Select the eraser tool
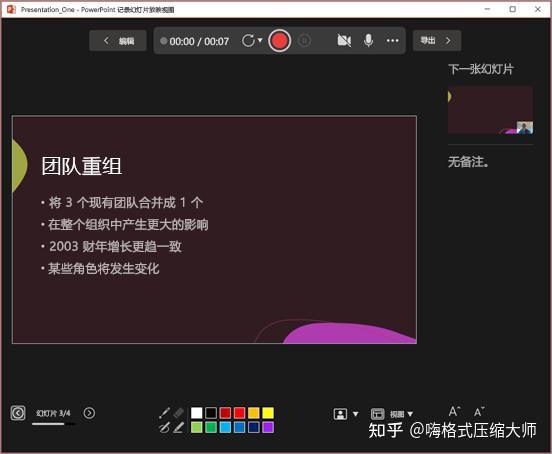This screenshot has width=552, height=454. coord(178,412)
